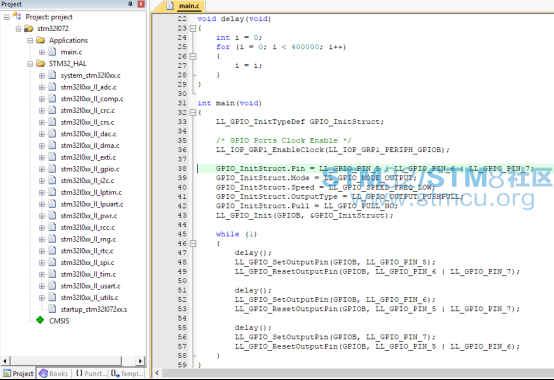Expand the main.c file dependencies
This screenshot has height=380, width=554.
point(42,52)
